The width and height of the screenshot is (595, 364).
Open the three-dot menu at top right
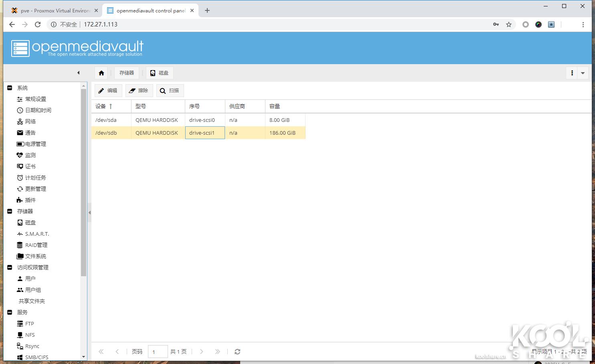[572, 73]
